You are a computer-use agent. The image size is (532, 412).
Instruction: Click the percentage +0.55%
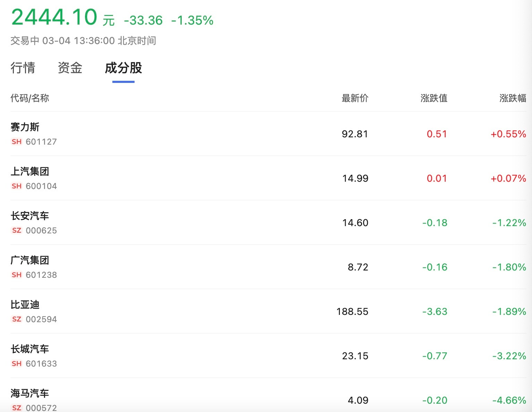click(508, 134)
